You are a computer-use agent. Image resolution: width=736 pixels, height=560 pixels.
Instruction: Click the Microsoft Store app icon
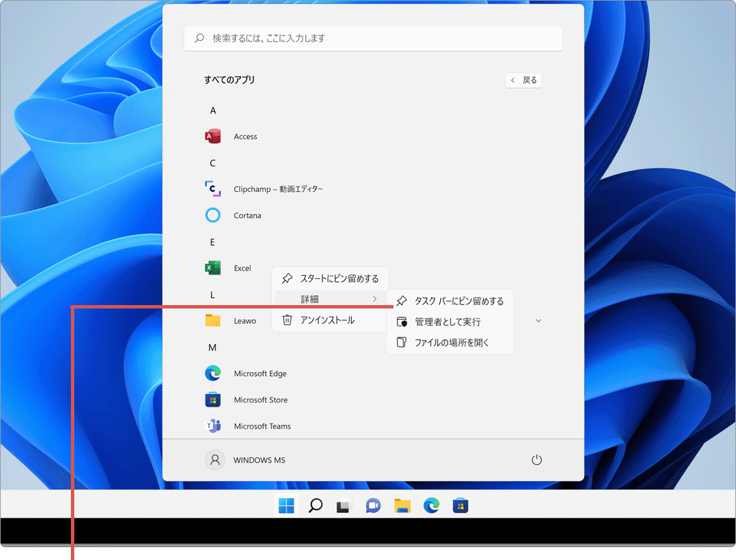click(213, 399)
